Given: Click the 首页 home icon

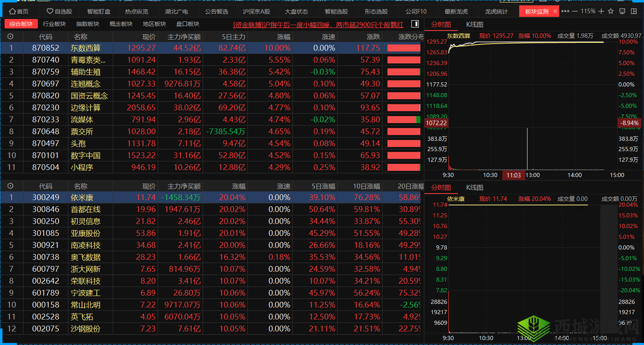Looking at the screenshot, I should (x=13, y=11).
